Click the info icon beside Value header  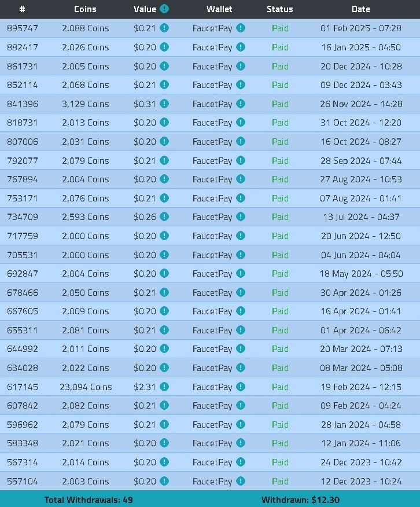(164, 9)
